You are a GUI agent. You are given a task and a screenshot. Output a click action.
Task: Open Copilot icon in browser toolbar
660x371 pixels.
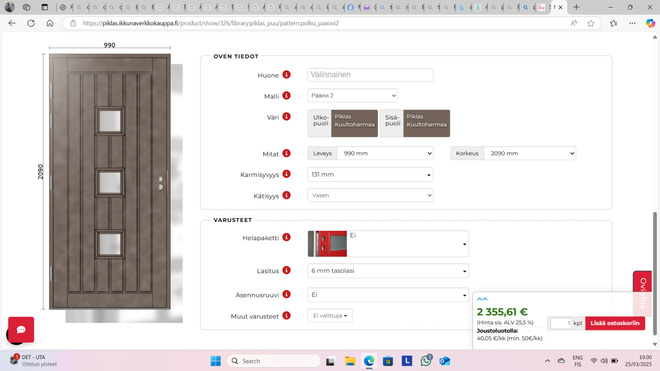tap(651, 23)
